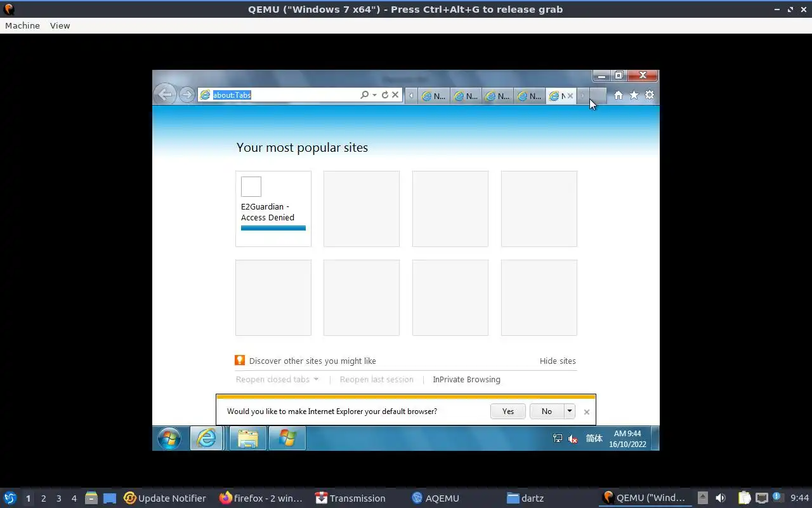Open host file manager panel icon

pyautogui.click(x=91, y=498)
